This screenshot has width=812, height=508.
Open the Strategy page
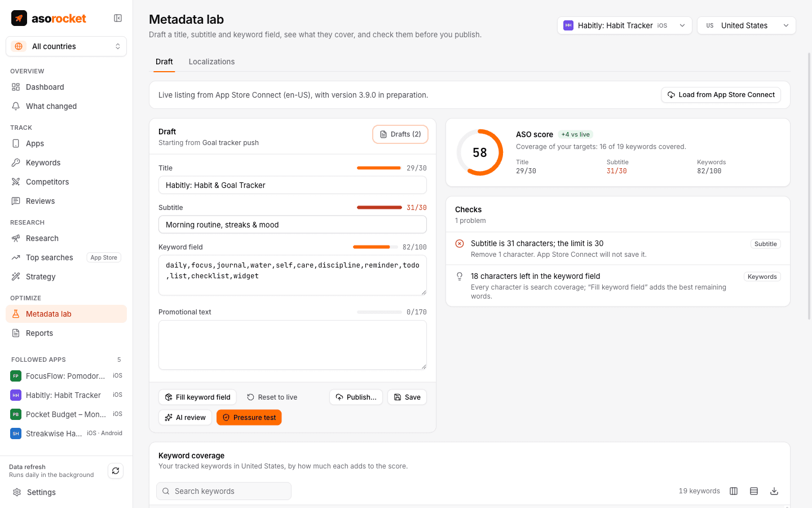pos(66,277)
